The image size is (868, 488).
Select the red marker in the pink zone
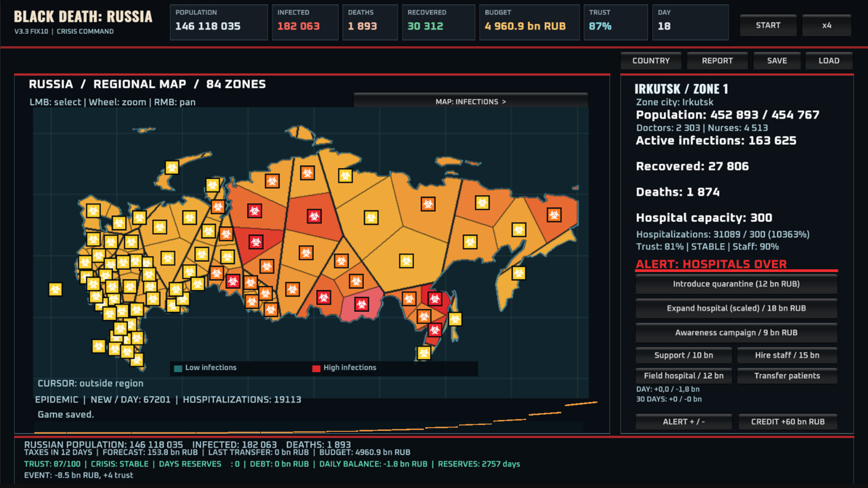click(x=362, y=304)
